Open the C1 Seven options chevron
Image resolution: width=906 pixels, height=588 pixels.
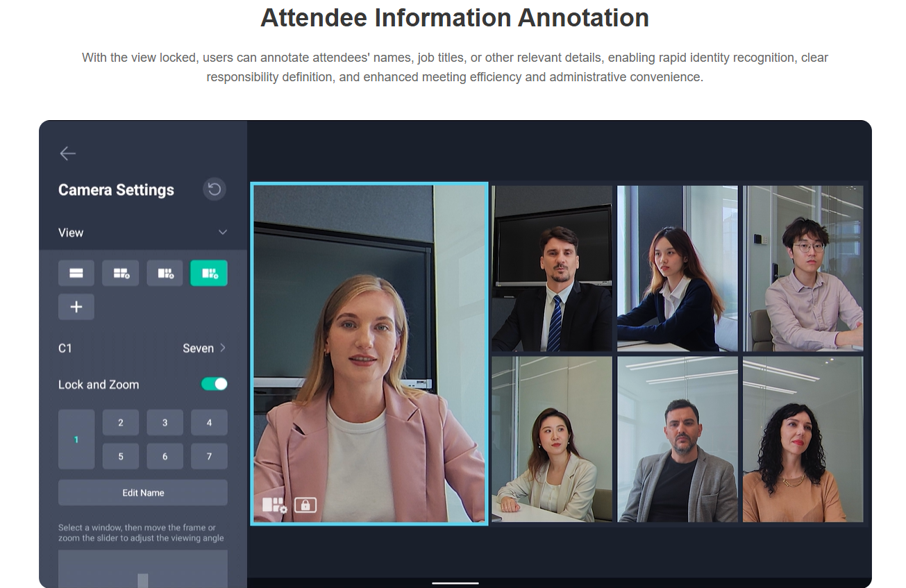coord(223,348)
